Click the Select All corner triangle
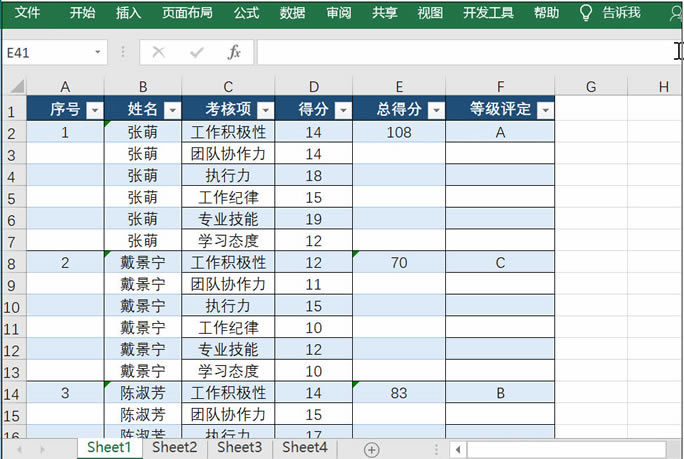Screen dimensions: 684x459 [x=17, y=86]
